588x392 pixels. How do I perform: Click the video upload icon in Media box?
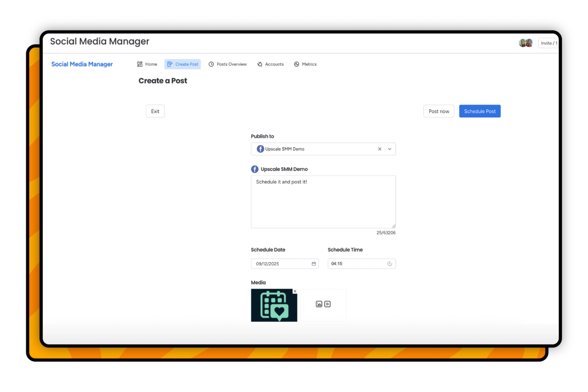point(327,304)
